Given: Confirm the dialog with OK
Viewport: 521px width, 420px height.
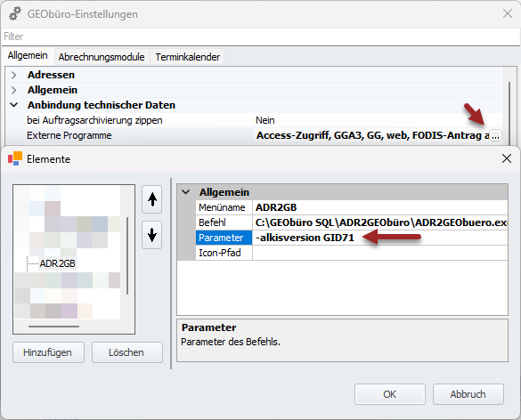Looking at the screenshot, I should pos(390,394).
